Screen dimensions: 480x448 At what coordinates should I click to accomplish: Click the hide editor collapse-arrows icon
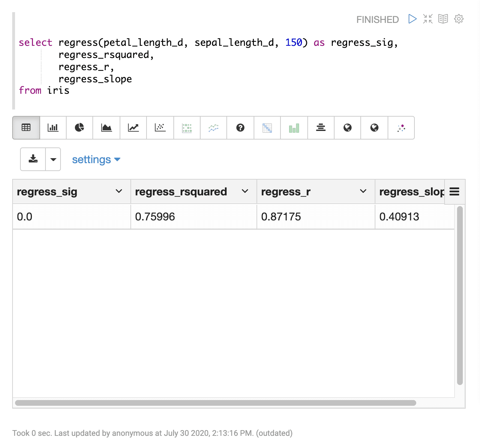[x=428, y=19]
